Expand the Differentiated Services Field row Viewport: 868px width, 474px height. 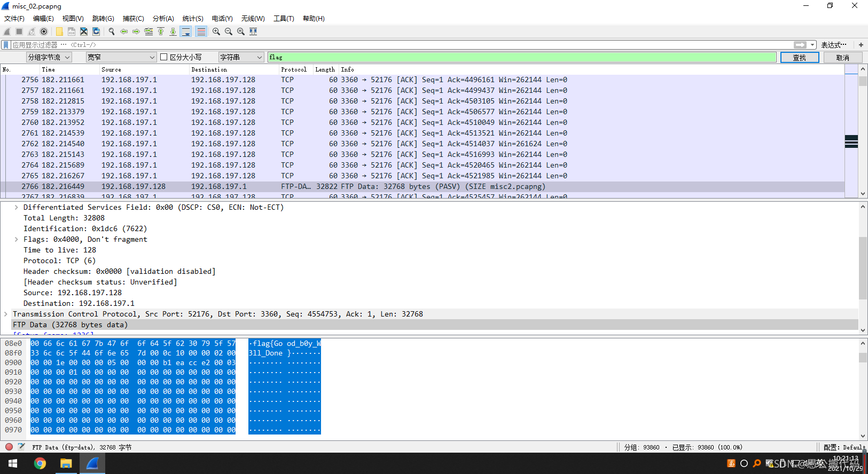click(x=16, y=207)
